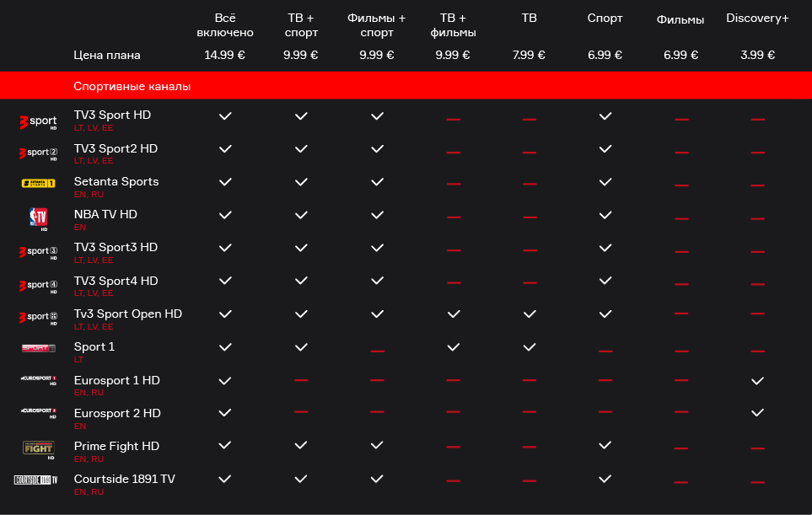
Task: Click Sport 1 checkmark in ТВ column
Action: pos(530,347)
